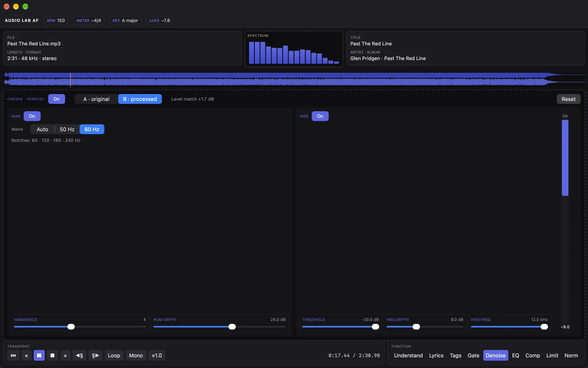This screenshot has height=368, width=588.
Task: Select the Denoise function tab
Action: pyautogui.click(x=496, y=355)
